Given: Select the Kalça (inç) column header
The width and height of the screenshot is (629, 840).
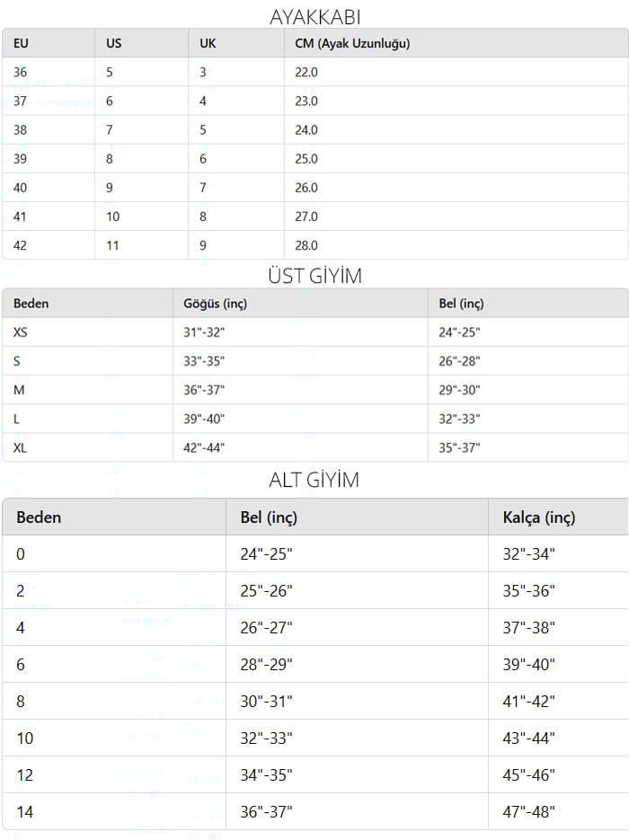Looking at the screenshot, I should click(x=538, y=517).
